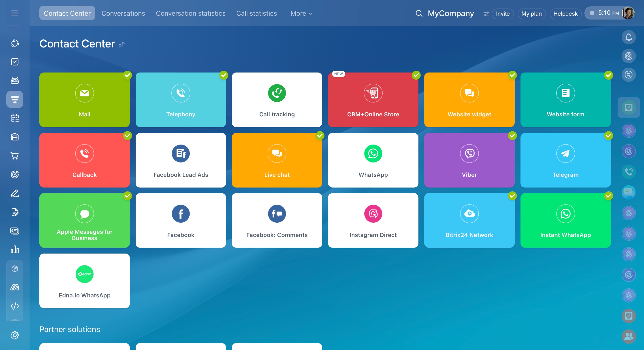Click the Live chat connected checkmark
644x350 pixels.
[x=320, y=135]
